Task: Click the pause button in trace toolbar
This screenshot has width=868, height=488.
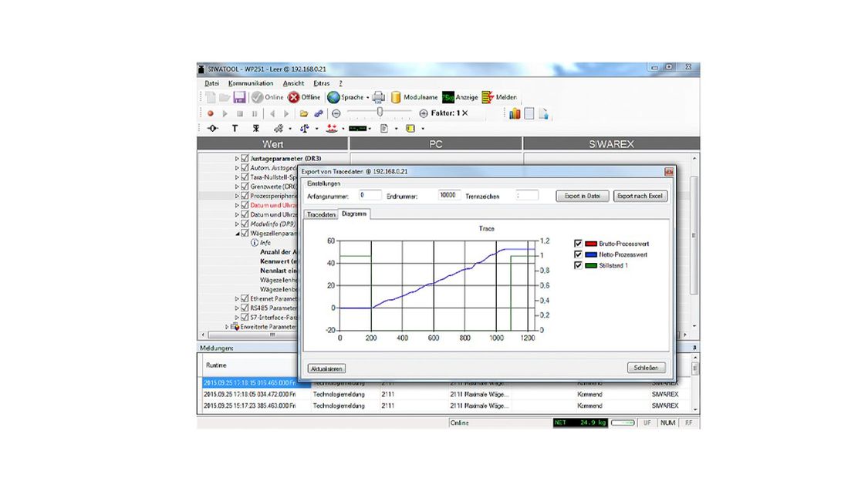Action: [255, 113]
